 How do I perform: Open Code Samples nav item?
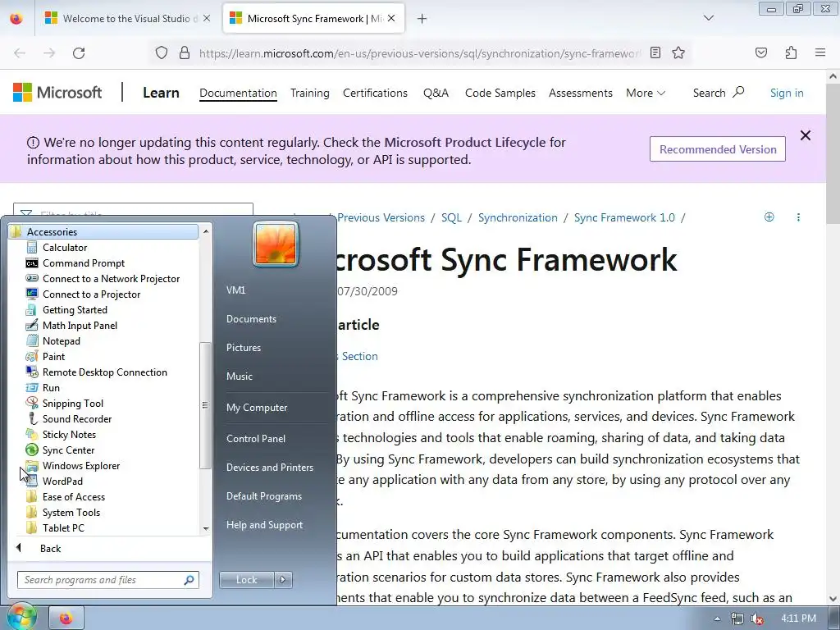pyautogui.click(x=500, y=93)
